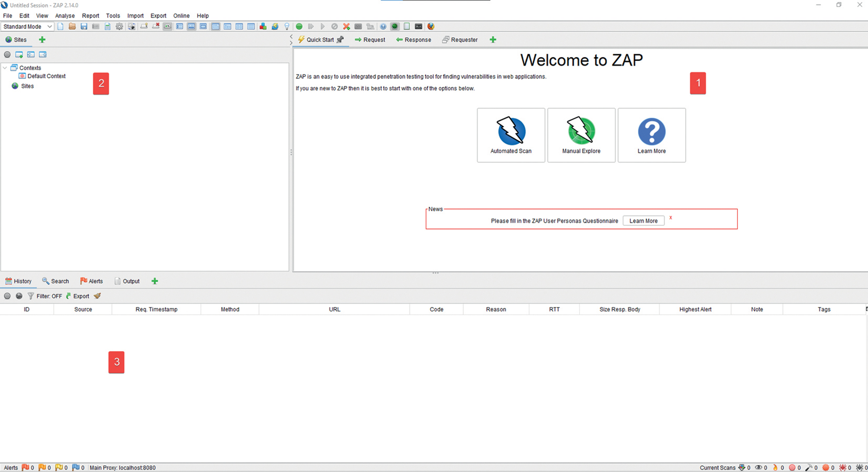Screen dimensions: 868x472
Task: Click the Automated Scan button
Action: (511, 135)
